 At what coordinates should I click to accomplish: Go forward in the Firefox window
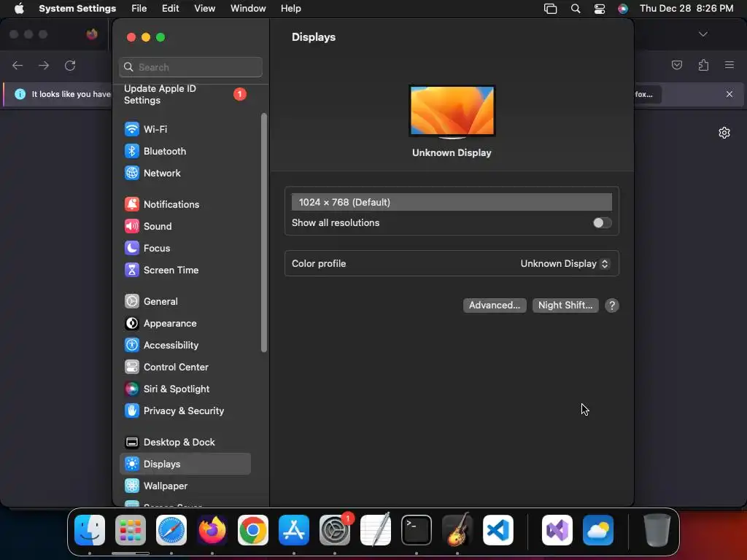pos(44,65)
